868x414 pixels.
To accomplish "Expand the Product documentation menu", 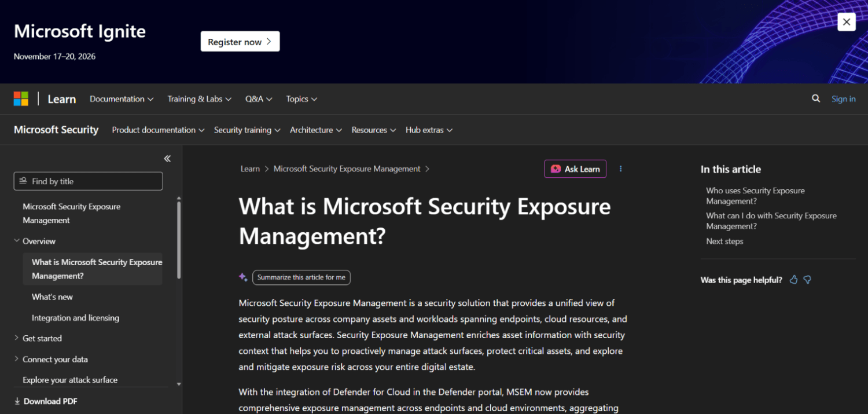I will pos(158,130).
